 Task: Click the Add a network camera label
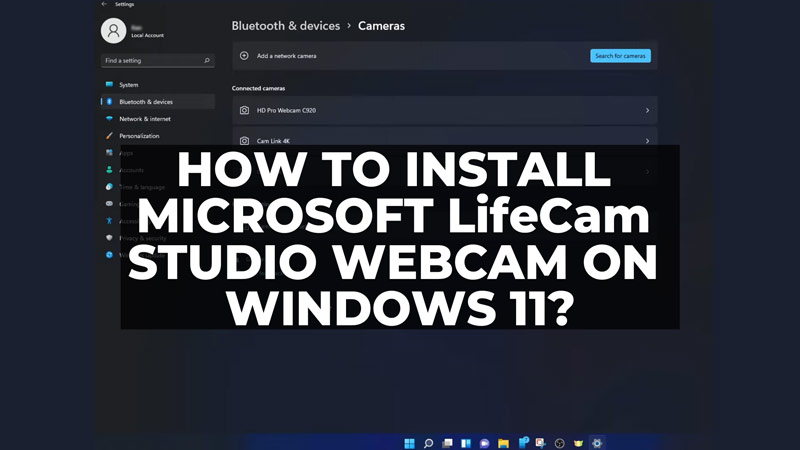tap(287, 56)
